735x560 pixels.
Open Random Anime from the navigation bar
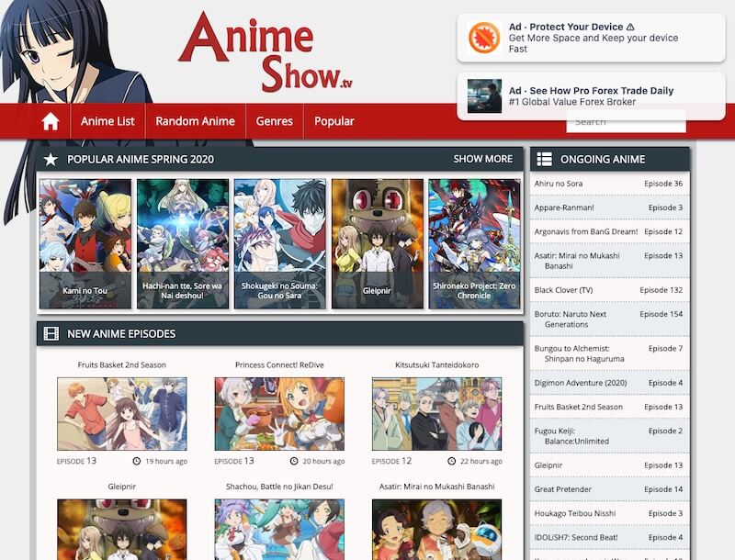[195, 121]
